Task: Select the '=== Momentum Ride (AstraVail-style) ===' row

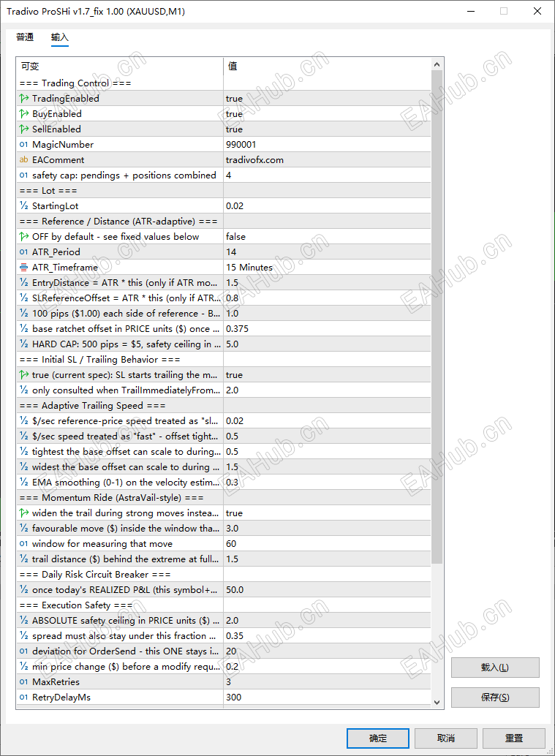Action: pos(224,498)
